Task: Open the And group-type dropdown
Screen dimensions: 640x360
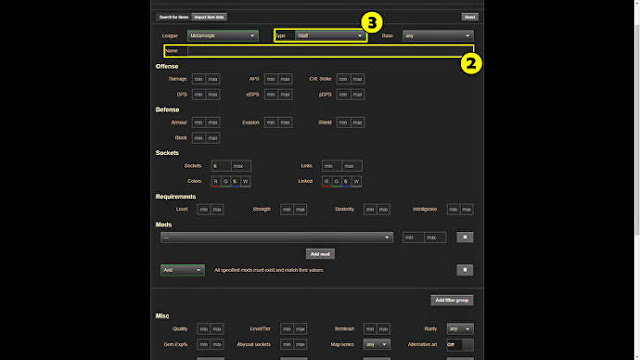Action: [x=182, y=270]
